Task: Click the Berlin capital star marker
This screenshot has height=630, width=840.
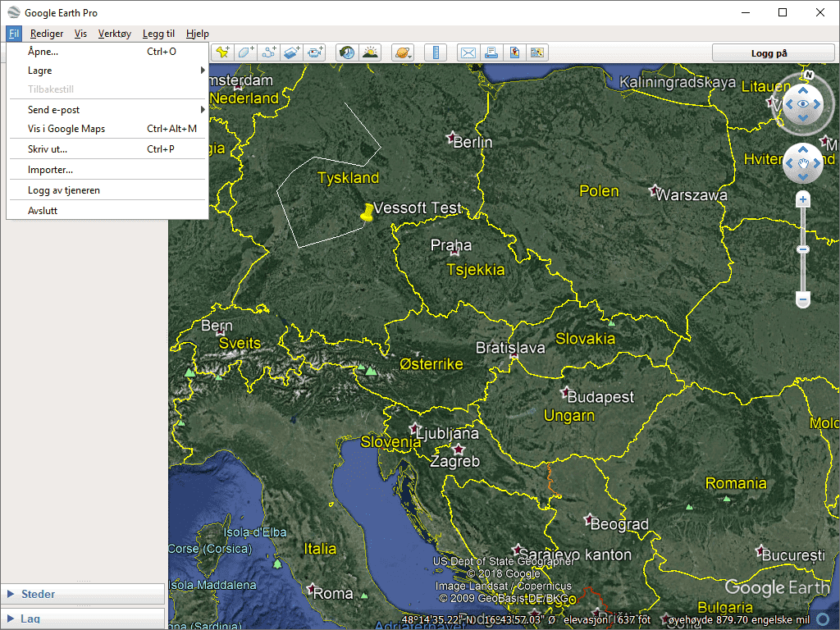Action: [x=452, y=138]
